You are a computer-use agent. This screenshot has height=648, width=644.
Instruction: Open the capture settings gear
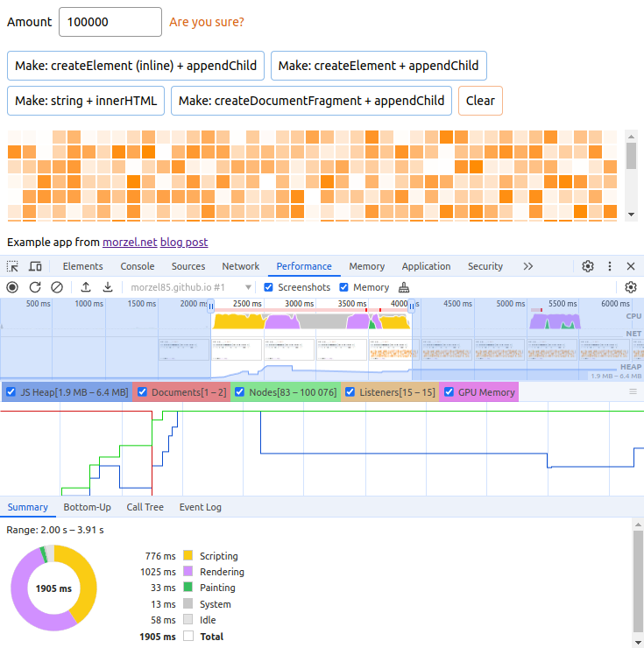[x=630, y=287]
